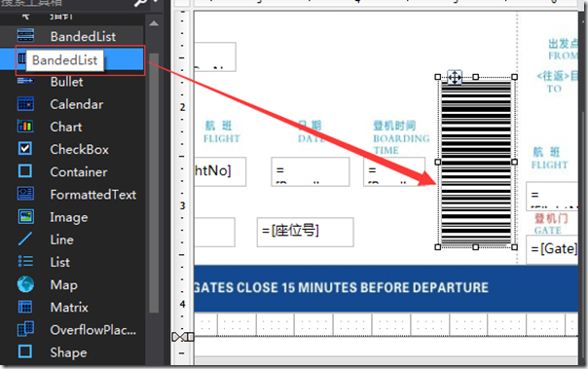The width and height of the screenshot is (588, 369).
Task: Click the 登机门 GATE label
Action: click(x=551, y=224)
